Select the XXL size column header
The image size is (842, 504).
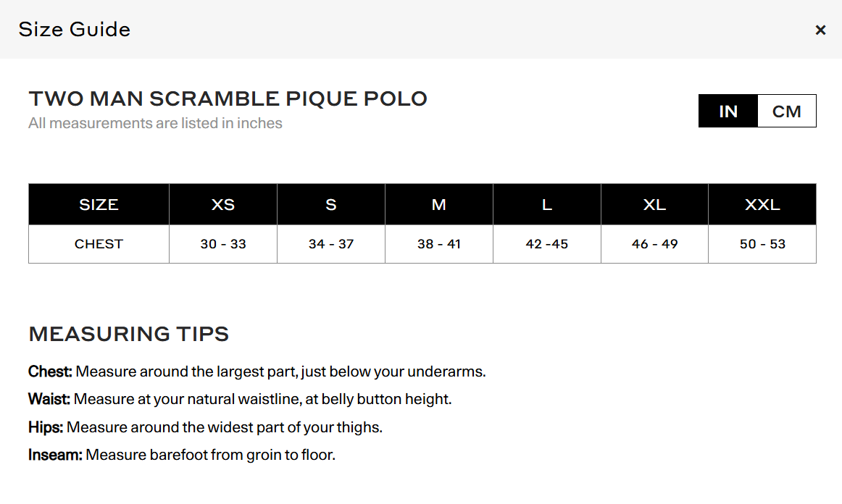(x=762, y=205)
